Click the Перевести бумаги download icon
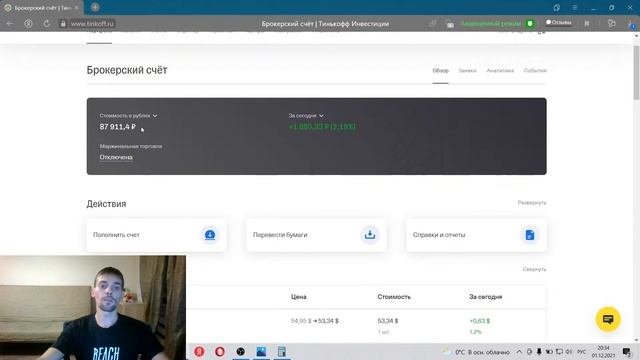This screenshot has height=360, width=640. tap(370, 235)
